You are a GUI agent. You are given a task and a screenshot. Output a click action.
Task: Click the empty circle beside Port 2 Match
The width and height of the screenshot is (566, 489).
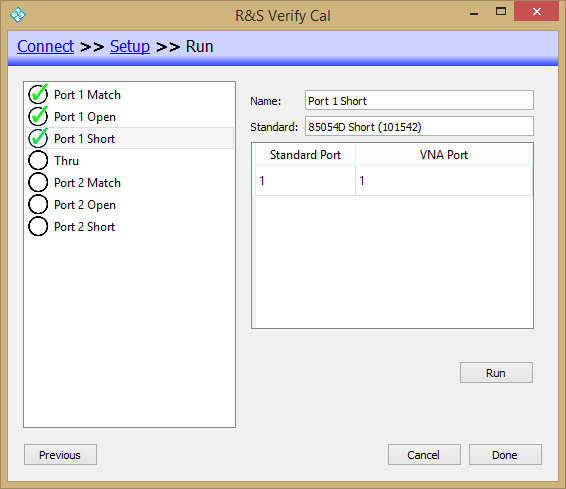[38, 182]
